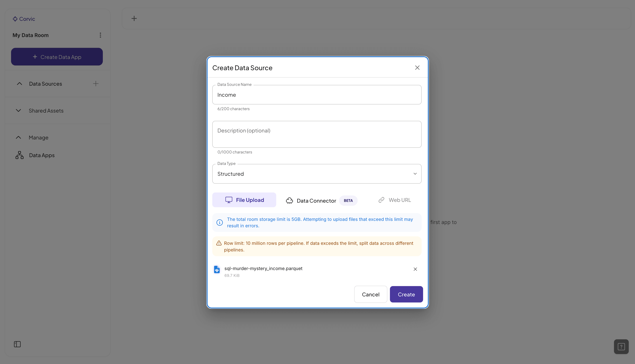
Task: Open the help question mark icon
Action: [x=621, y=346]
